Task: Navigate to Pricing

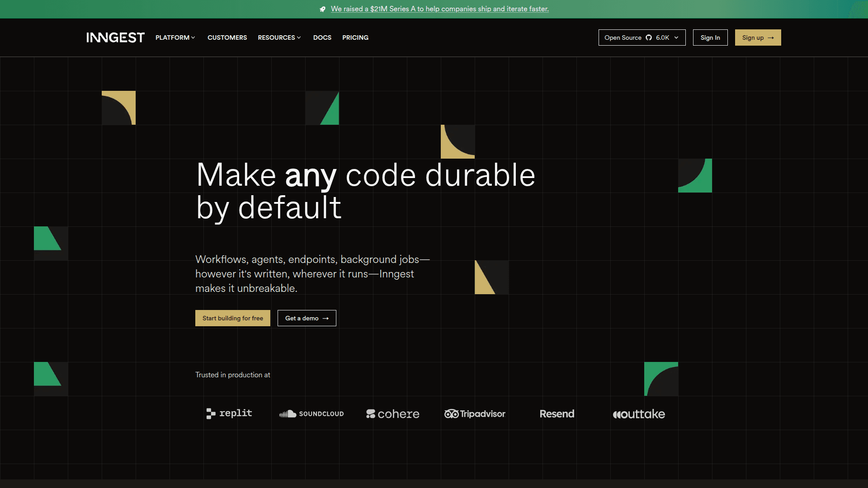Action: tap(355, 38)
